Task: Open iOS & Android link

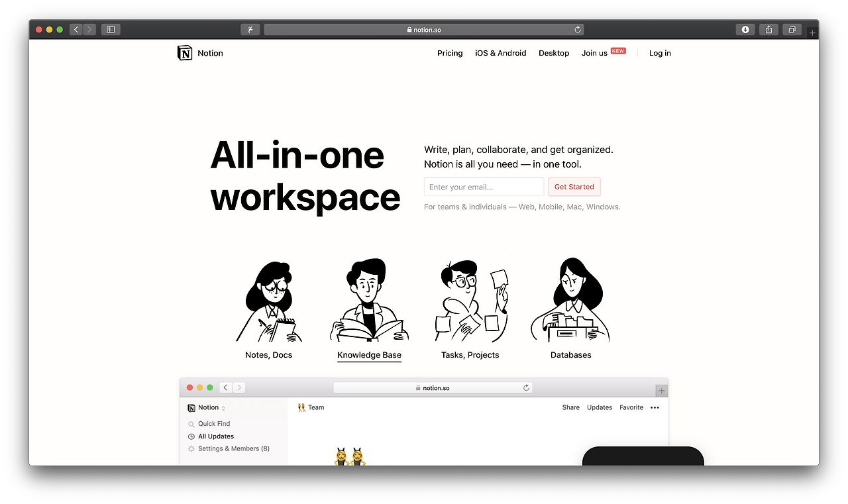Action: click(x=500, y=53)
